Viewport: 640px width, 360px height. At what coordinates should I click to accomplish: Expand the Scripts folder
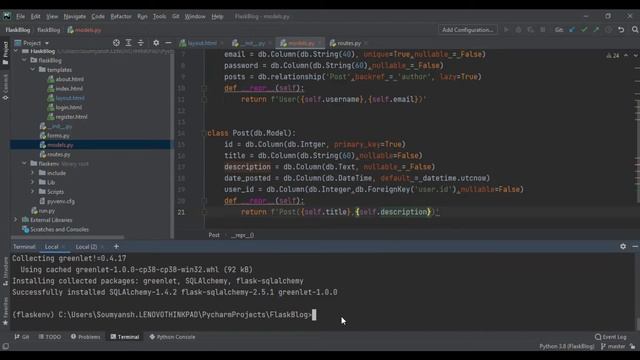[x=33, y=192]
